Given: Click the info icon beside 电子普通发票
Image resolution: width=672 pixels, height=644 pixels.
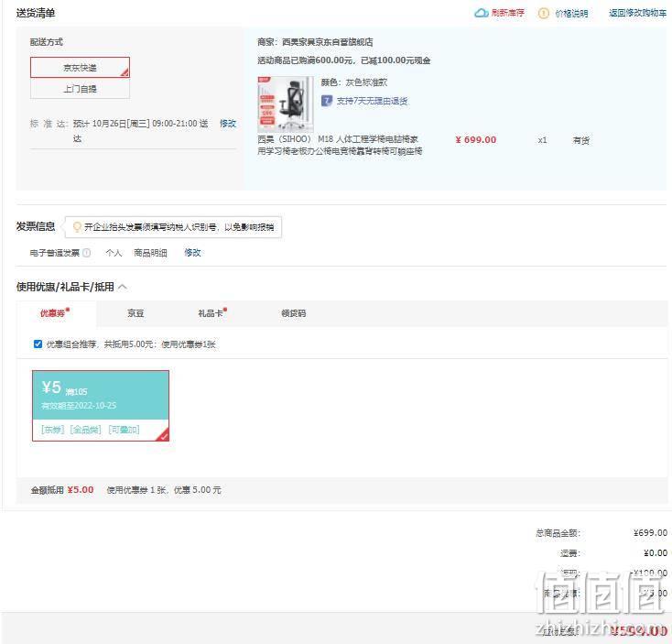Looking at the screenshot, I should pos(87,253).
